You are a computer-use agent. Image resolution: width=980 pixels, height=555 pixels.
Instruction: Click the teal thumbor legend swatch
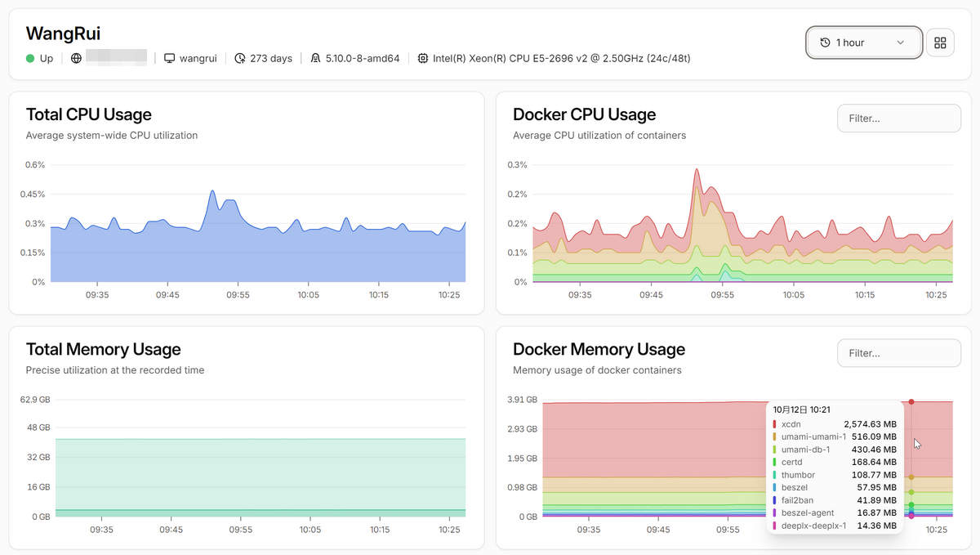click(x=774, y=475)
